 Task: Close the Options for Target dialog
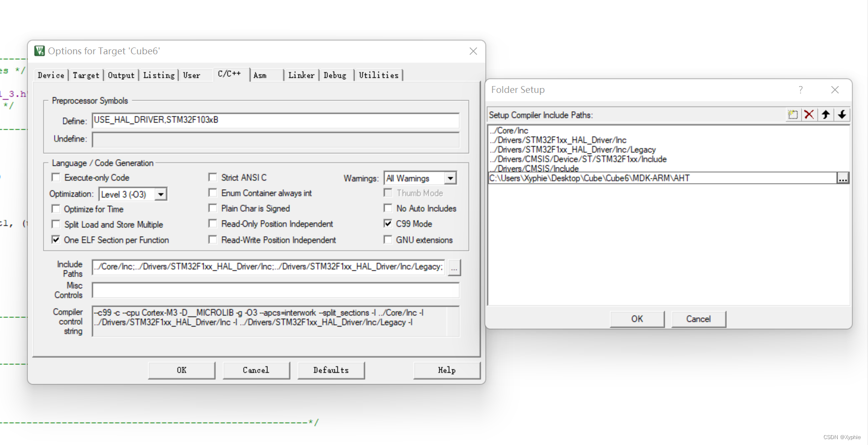click(473, 51)
